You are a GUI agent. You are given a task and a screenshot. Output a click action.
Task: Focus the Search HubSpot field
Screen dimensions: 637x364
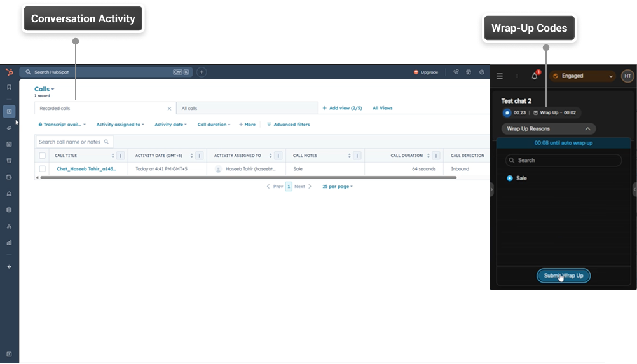click(x=106, y=72)
